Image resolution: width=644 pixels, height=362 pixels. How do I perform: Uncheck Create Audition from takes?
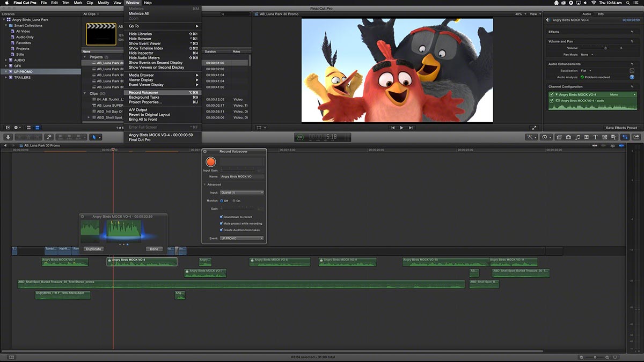point(221,230)
